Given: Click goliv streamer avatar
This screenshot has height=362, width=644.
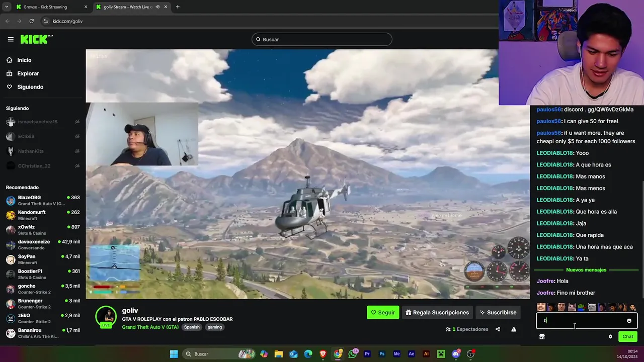Looking at the screenshot, I should tap(106, 317).
